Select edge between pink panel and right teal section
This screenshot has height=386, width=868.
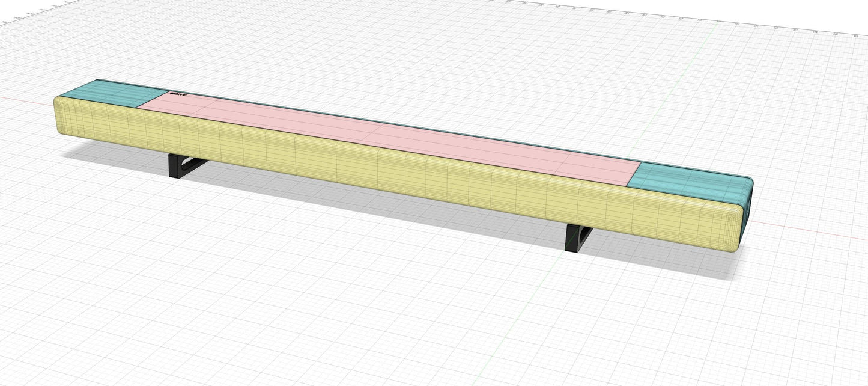click(635, 174)
